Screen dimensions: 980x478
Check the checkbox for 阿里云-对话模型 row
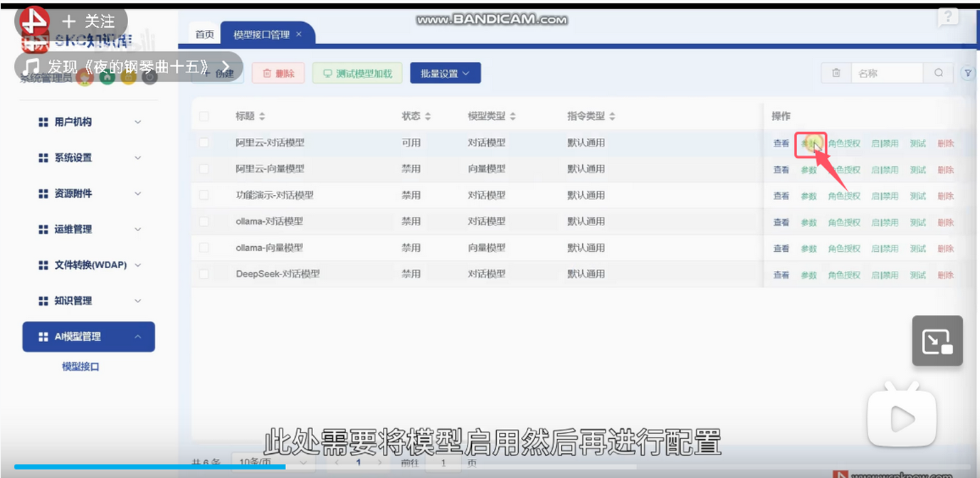(x=204, y=142)
